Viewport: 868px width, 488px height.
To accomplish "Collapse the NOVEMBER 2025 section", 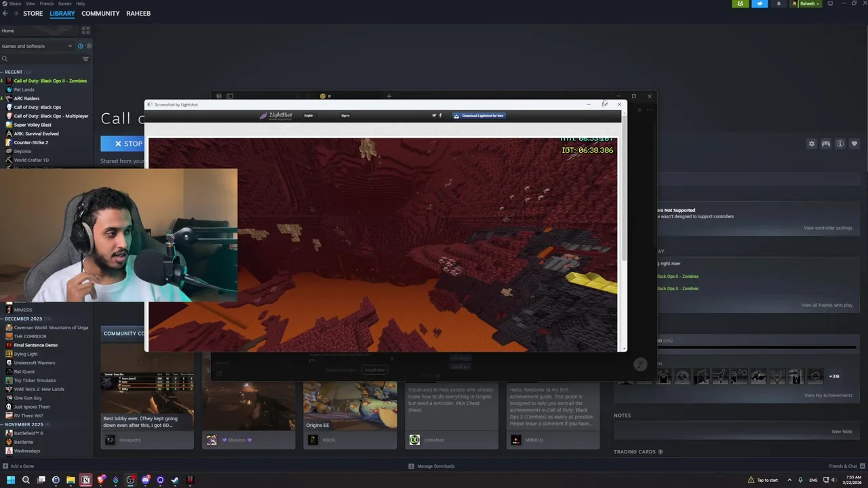I will 23,424.
